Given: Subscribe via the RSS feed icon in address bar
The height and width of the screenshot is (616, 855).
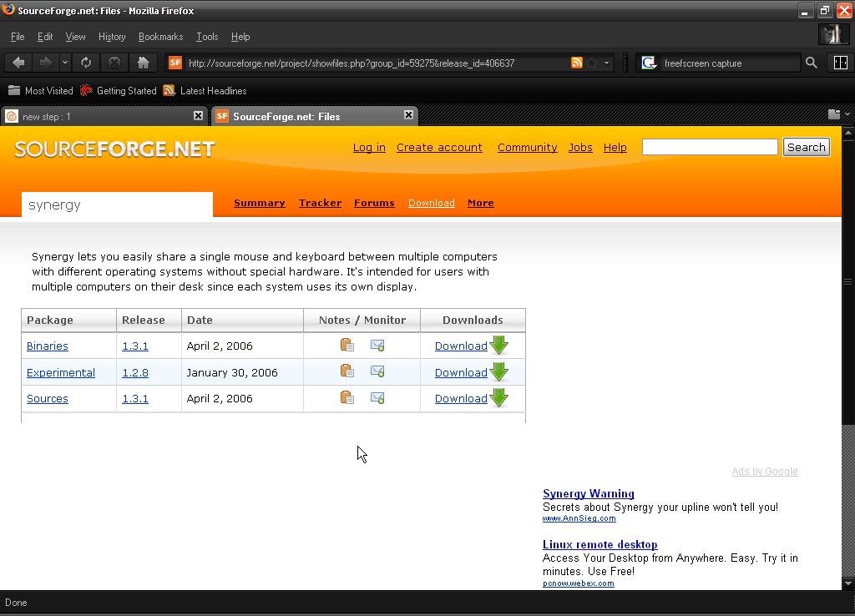Looking at the screenshot, I should point(576,63).
